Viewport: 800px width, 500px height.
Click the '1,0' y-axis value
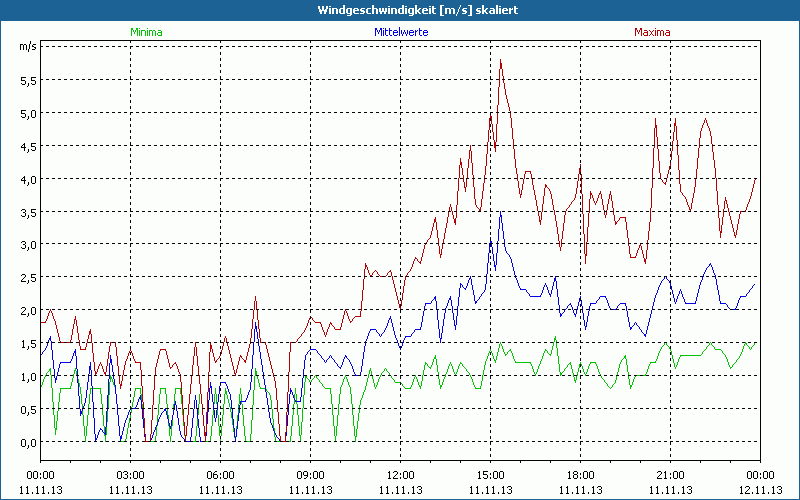pyautogui.click(x=28, y=377)
